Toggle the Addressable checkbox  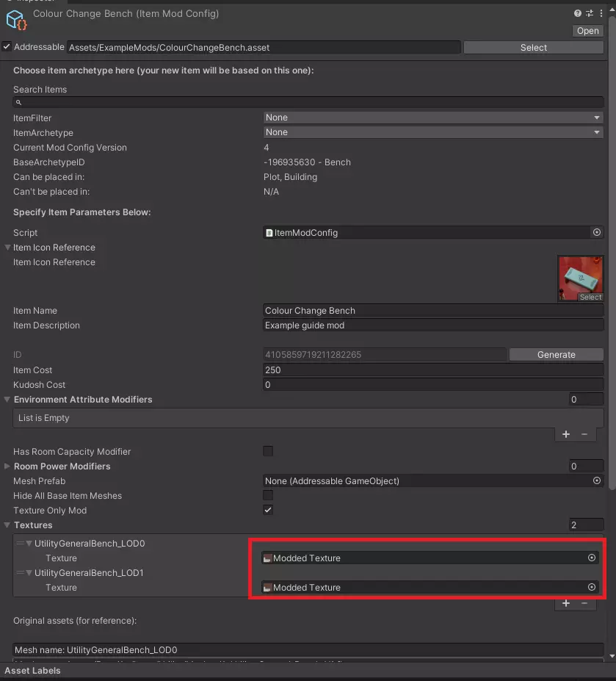point(7,47)
